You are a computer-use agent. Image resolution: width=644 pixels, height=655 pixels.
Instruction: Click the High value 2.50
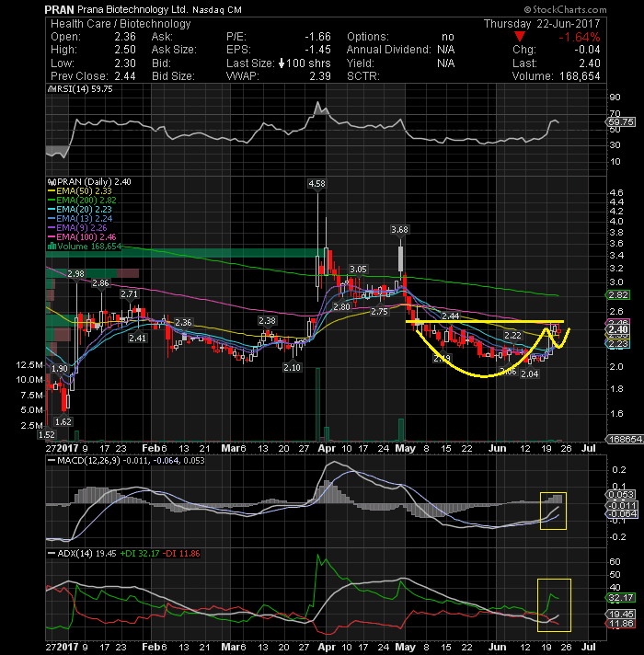(125, 50)
